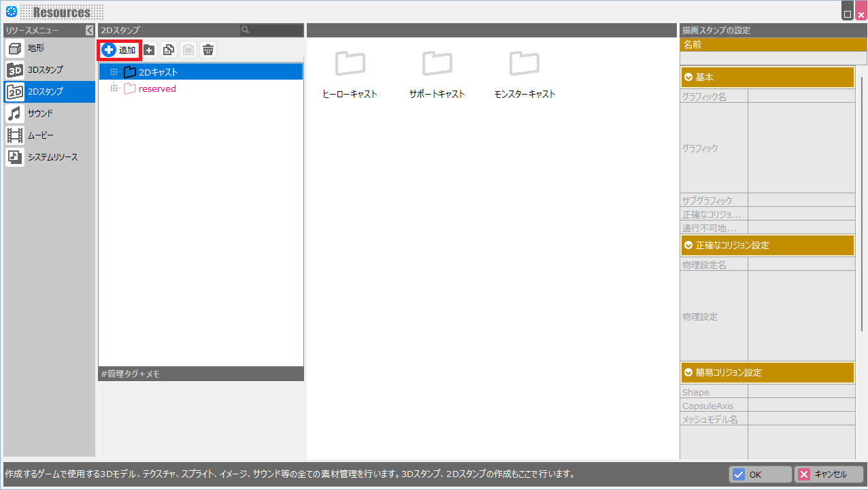Click the trash delete icon

[208, 50]
